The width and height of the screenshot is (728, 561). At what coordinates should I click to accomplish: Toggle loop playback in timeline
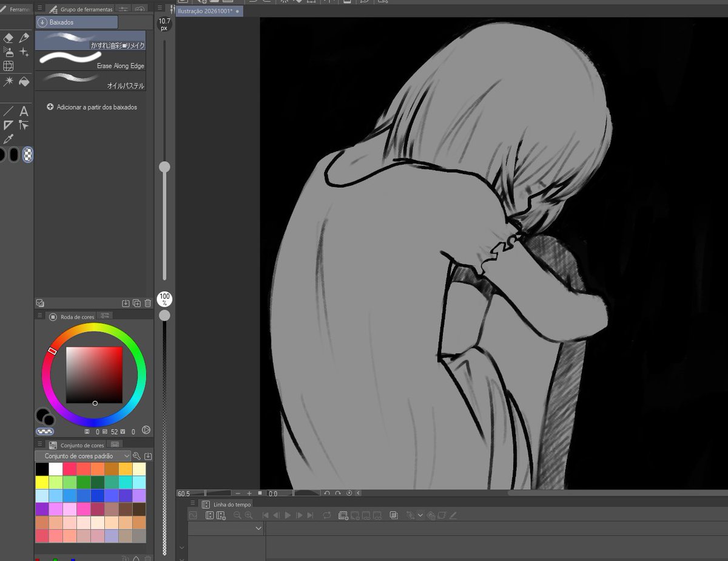point(327,515)
